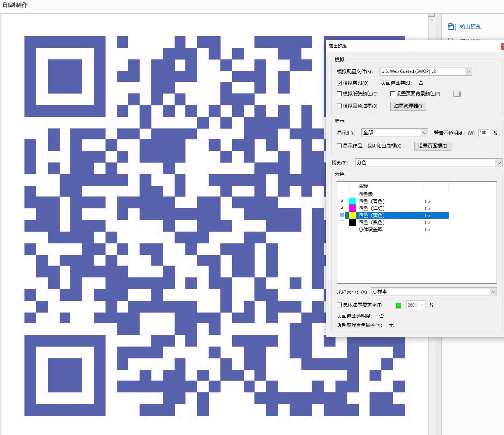This screenshot has width=504, height=435.
Task: Open the 输出预览 tool in the sidebar
Action: 464,27
